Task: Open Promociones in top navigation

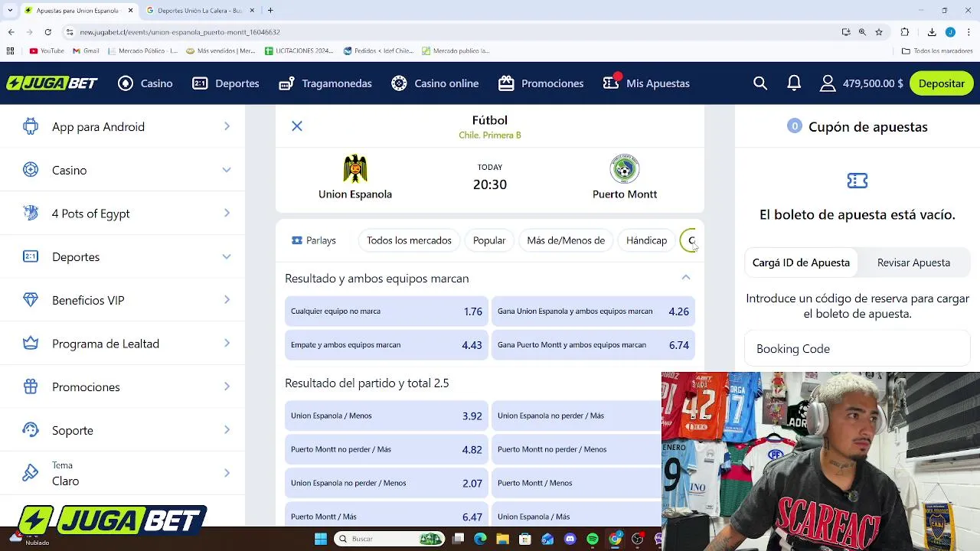Action: [x=541, y=83]
